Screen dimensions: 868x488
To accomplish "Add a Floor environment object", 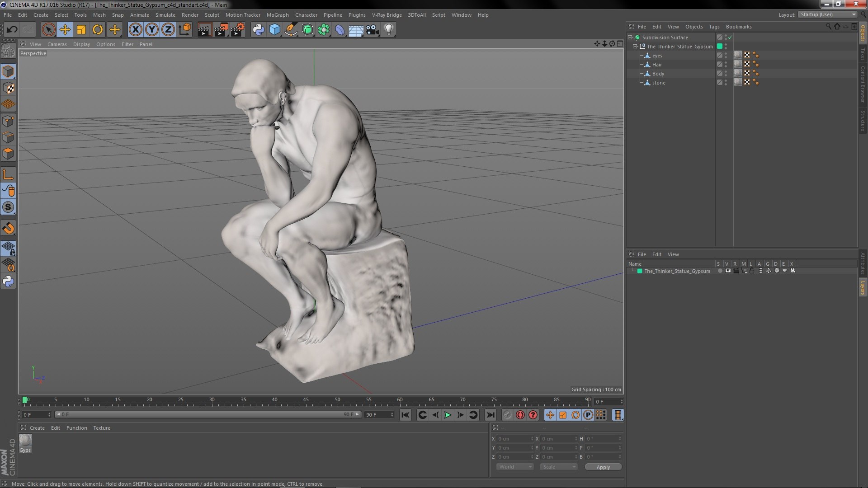I will (x=356, y=30).
